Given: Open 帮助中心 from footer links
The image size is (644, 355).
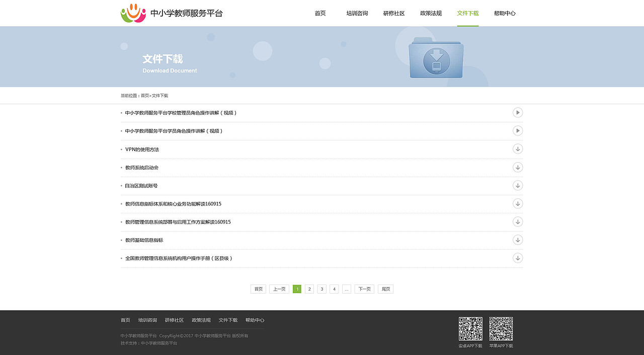Looking at the screenshot, I should [255, 320].
